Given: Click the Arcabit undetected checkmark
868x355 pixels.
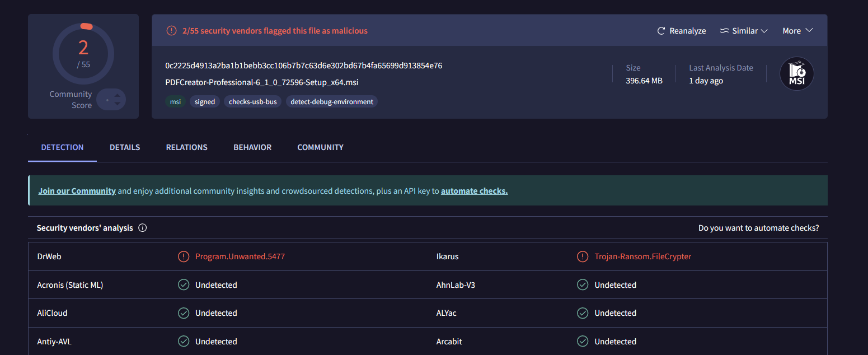Looking at the screenshot, I should (583, 341).
